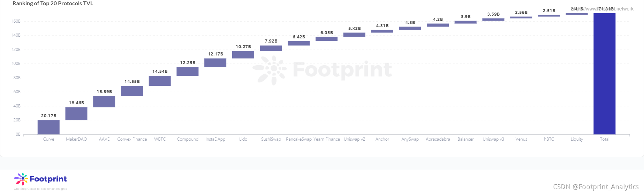Screen dimensions: 644x194
Task: Click the InstaDApp bar segment
Action: click(x=215, y=63)
